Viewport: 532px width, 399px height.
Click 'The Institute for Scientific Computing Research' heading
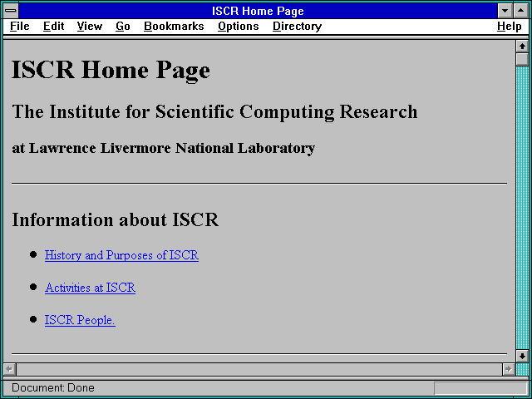(214, 112)
